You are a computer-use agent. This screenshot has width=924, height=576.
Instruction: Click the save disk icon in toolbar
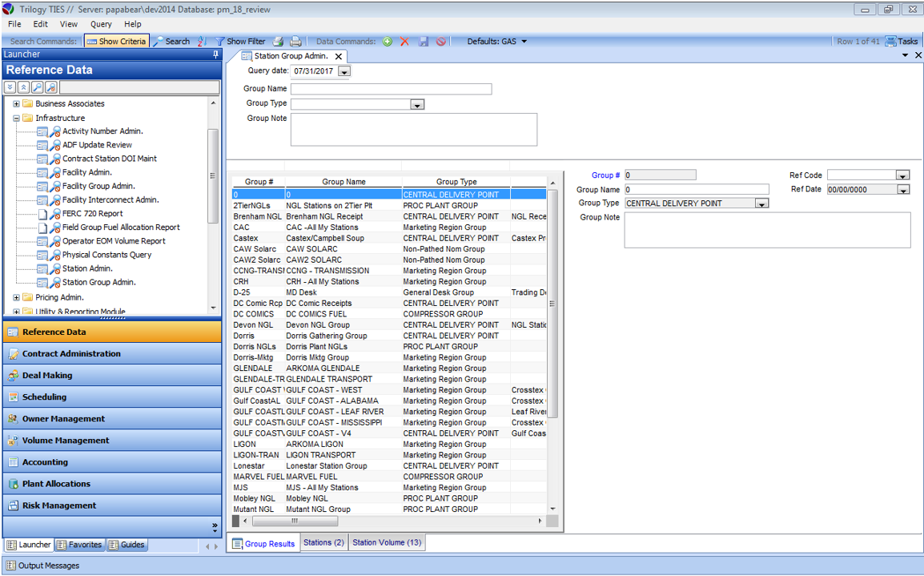424,42
